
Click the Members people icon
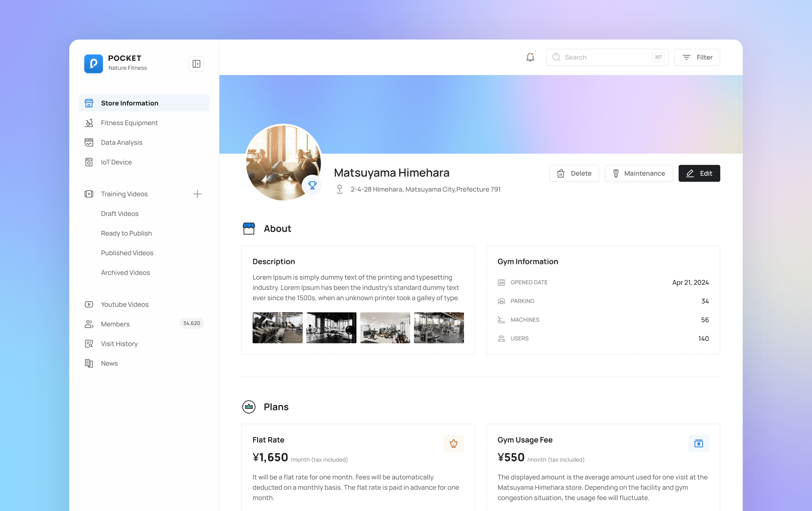89,324
